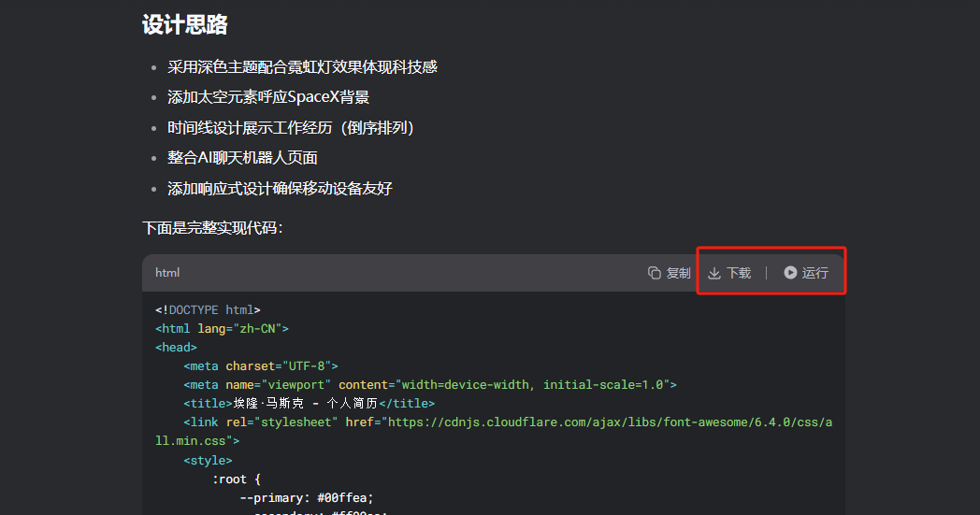Viewport: 980px width, 515px height.
Task: Click the run play icon
Action: click(x=791, y=273)
